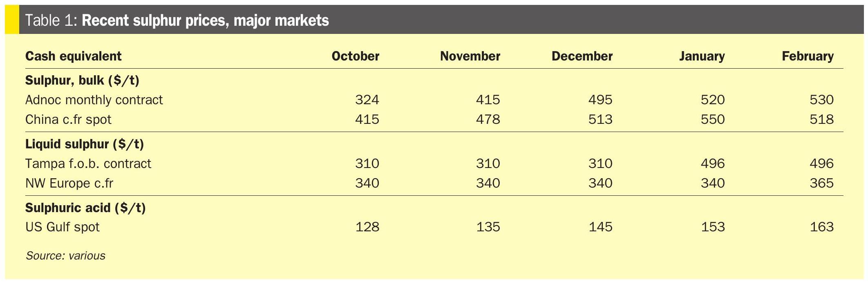
Task: Click the December column header
Action: tap(582, 56)
